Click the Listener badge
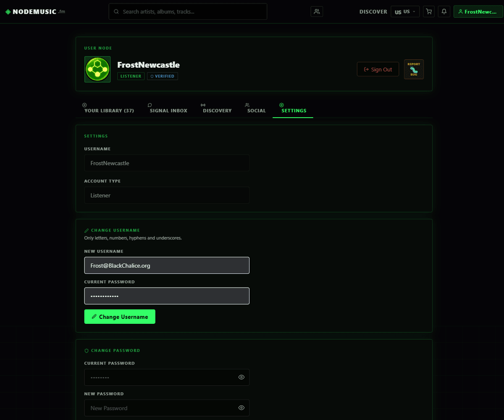Viewport: 504px width, 420px height. [131, 76]
